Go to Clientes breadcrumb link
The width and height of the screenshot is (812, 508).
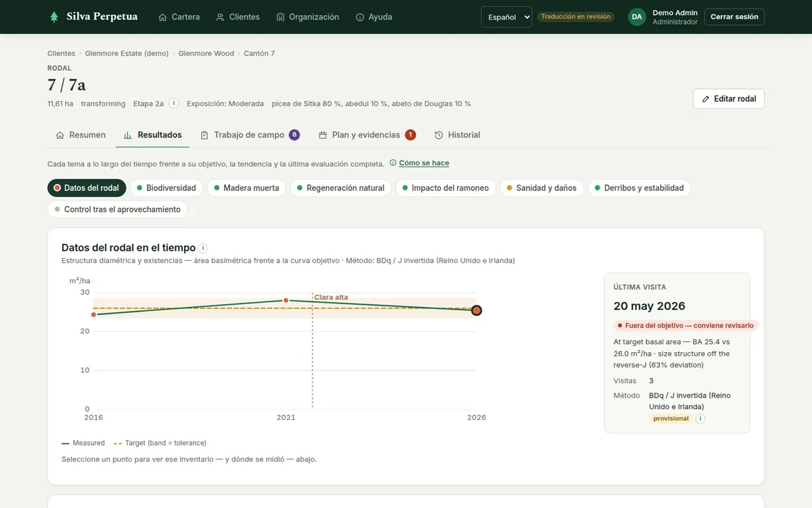click(x=62, y=54)
